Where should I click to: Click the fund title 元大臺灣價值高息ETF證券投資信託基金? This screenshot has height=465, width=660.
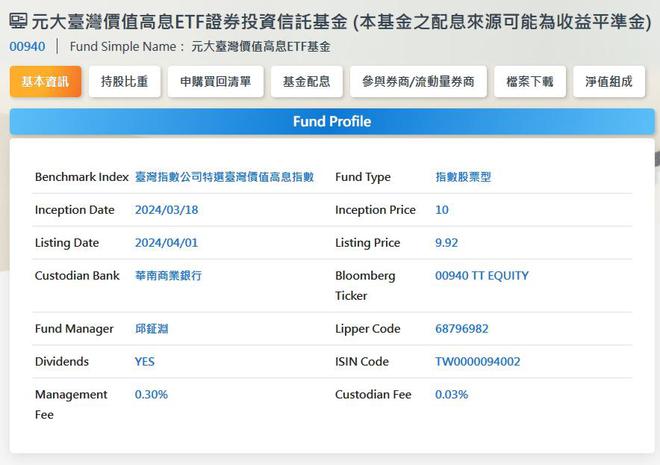(x=189, y=21)
